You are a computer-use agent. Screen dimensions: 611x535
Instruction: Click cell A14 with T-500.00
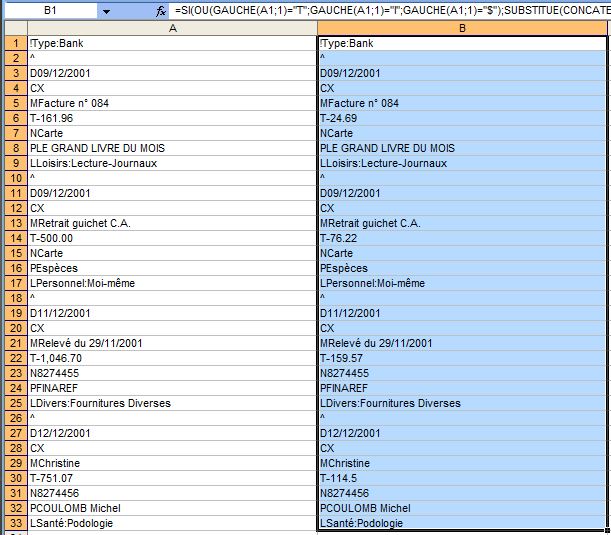click(x=172, y=238)
